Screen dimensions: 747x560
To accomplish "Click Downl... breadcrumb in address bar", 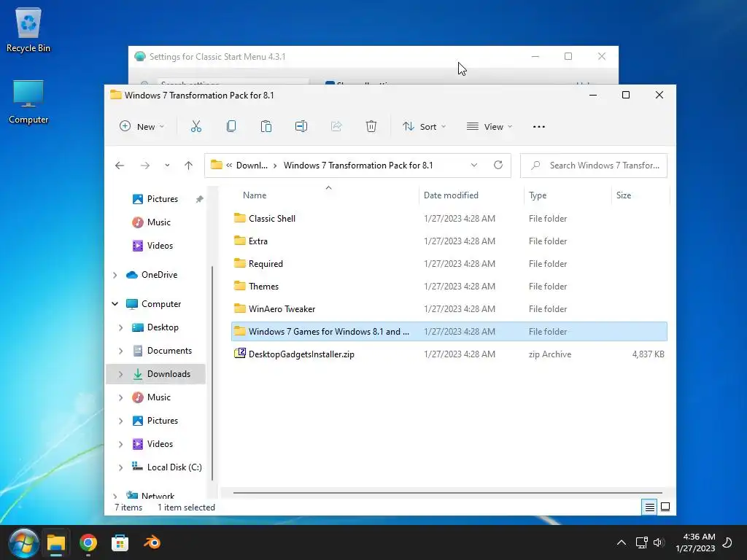I will point(252,166).
